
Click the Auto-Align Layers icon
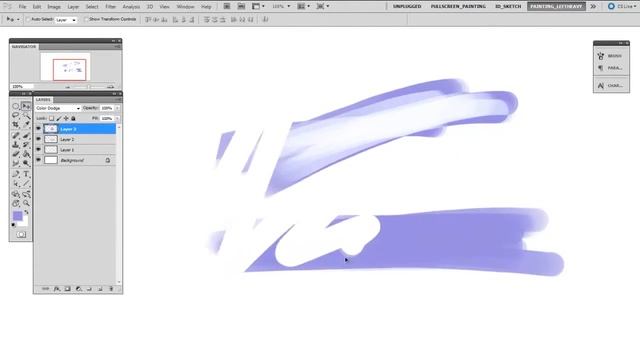(265, 20)
